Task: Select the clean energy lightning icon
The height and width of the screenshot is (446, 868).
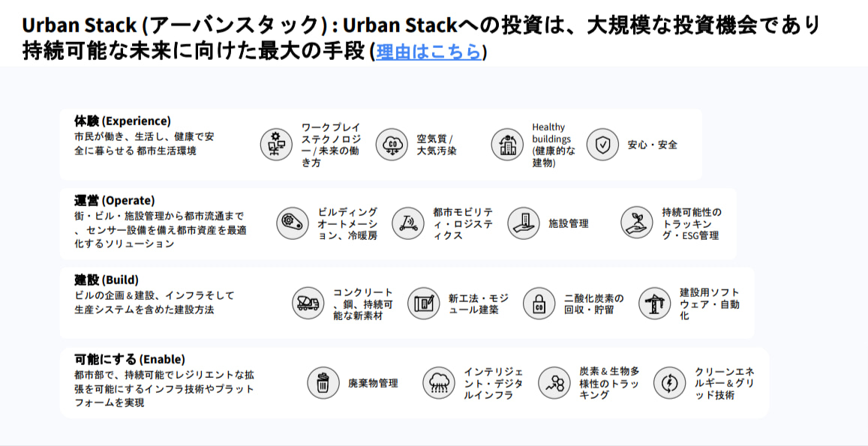Action: click(x=669, y=383)
